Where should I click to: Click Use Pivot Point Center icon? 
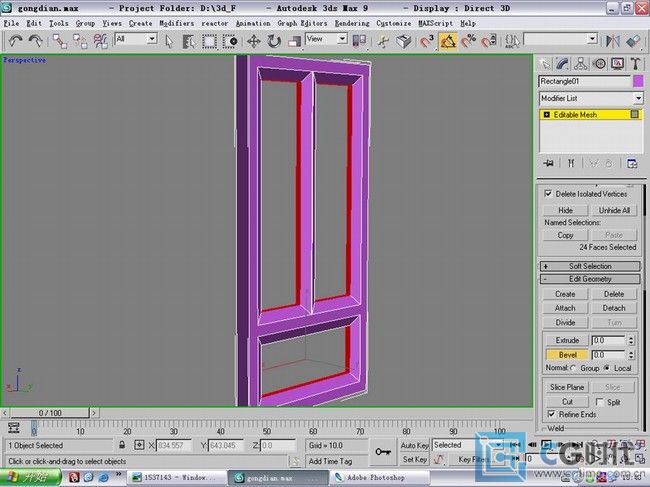coord(359,41)
